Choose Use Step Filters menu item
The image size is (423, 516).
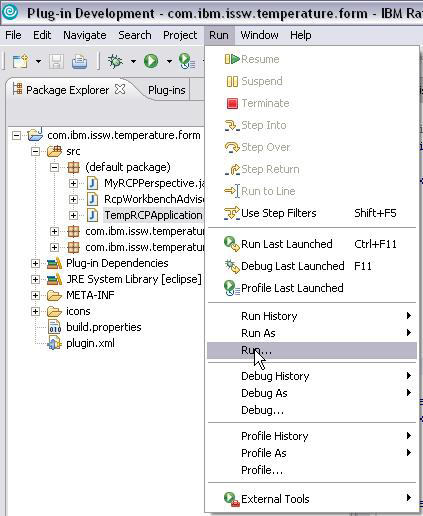(x=312, y=213)
